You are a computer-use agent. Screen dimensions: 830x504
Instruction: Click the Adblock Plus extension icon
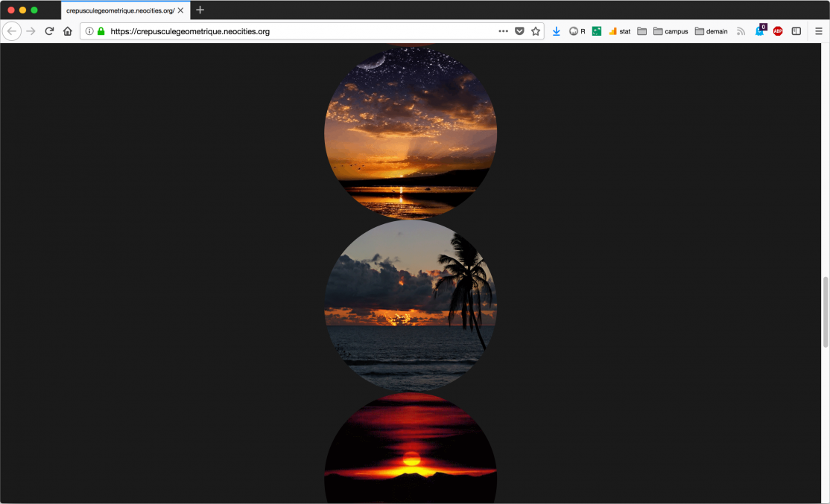(778, 31)
